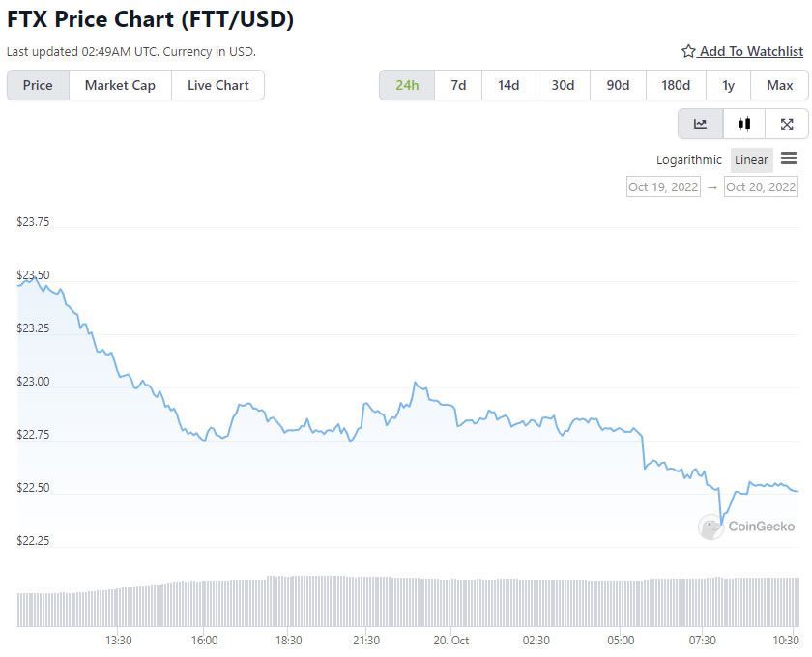Open the chart hamburger menu icon
This screenshot has width=812, height=657.
click(789, 157)
